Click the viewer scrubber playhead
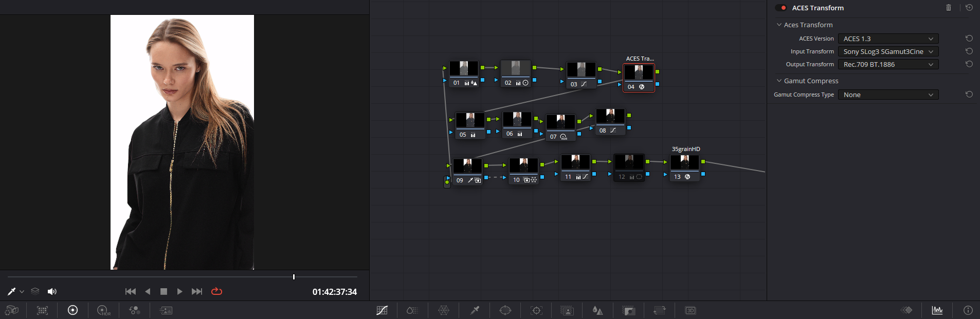 [x=294, y=277]
